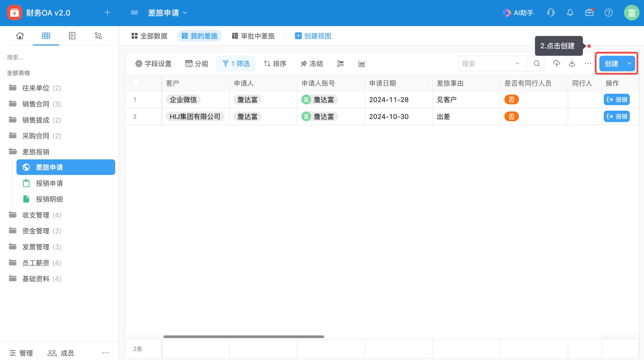The image size is (644, 360).
Task: Open 冻结 freeze option
Action: [312, 64]
